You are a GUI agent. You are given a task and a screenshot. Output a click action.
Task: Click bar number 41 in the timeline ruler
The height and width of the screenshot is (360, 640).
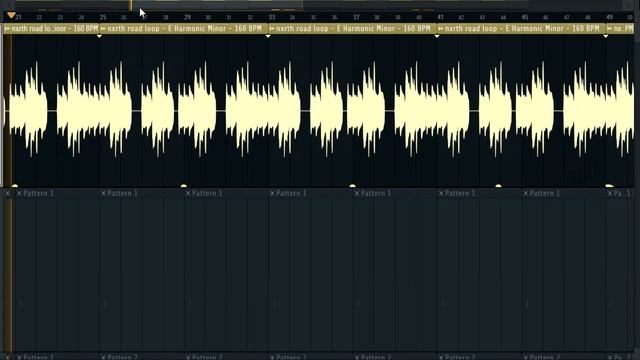[440, 17]
